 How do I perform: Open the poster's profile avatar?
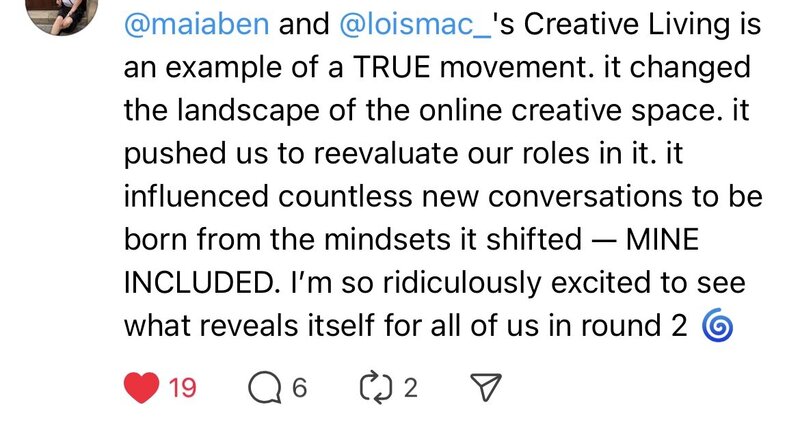pos(58,10)
